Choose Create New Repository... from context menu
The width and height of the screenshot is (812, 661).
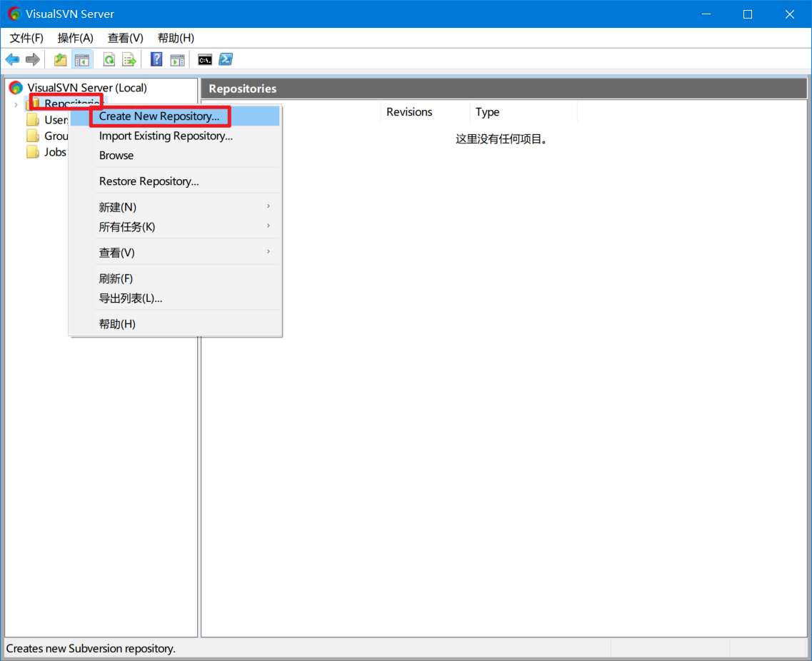click(x=175, y=116)
